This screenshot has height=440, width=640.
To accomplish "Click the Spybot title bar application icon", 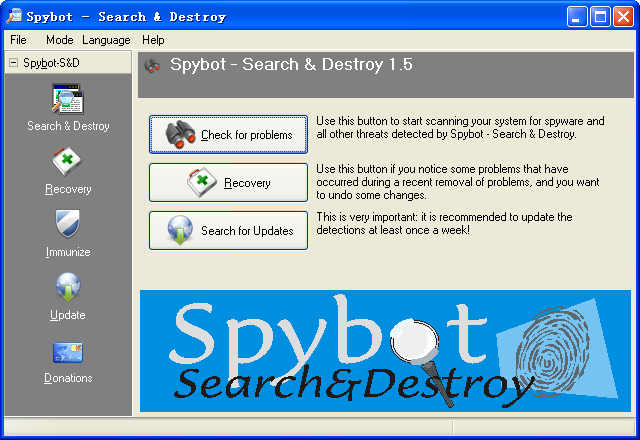I will [14, 16].
